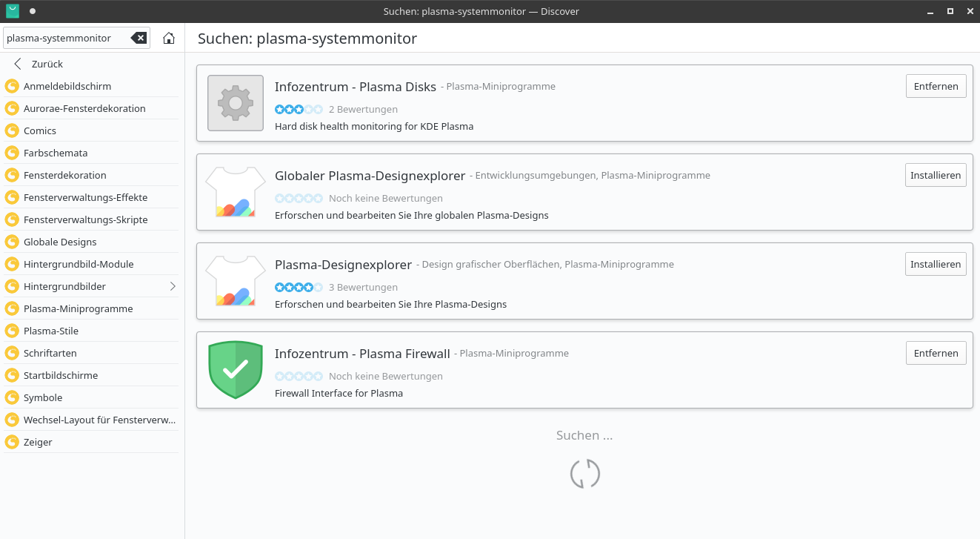The image size is (980, 539).
Task: Select the Startbildschirme category
Action: [61, 375]
